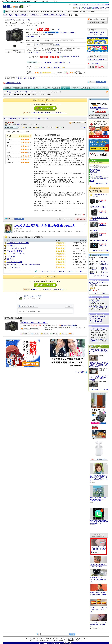Click the ログイン link in the header
112x644 pixels.
point(78,8)
